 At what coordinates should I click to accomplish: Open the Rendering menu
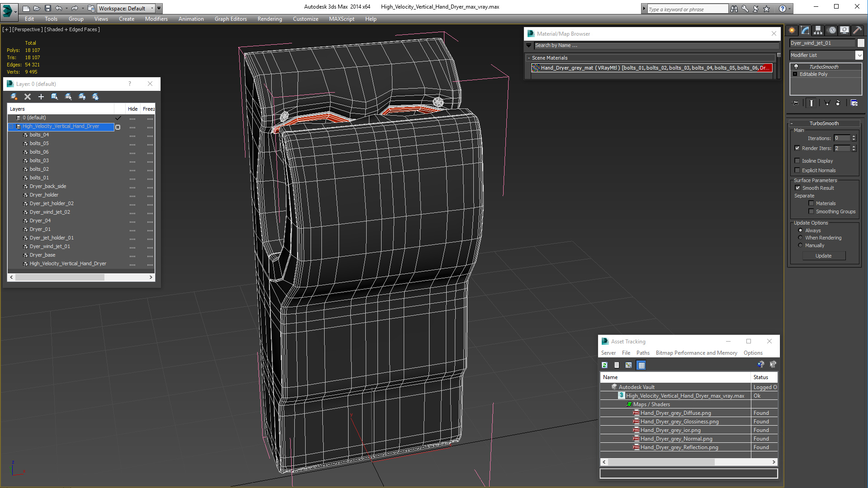point(270,19)
